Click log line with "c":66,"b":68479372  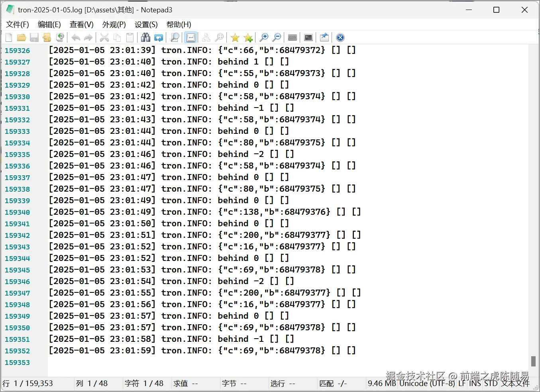[202, 50]
